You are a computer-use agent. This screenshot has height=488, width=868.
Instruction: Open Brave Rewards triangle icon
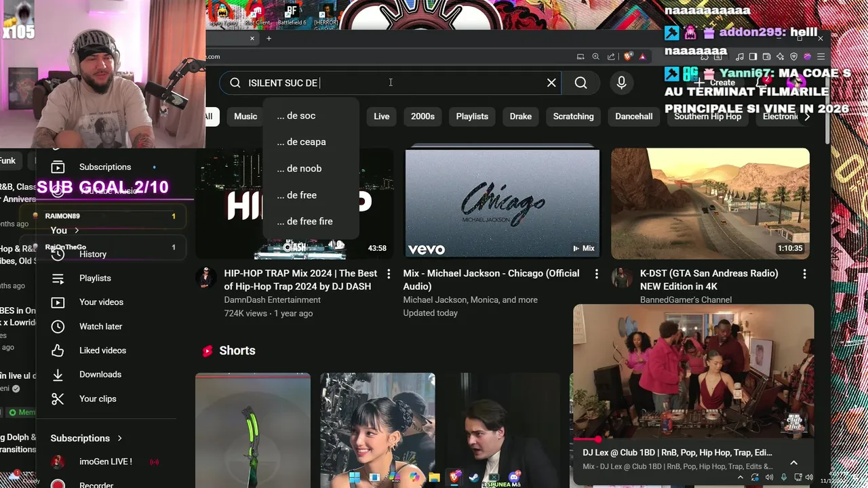pyautogui.click(x=642, y=57)
